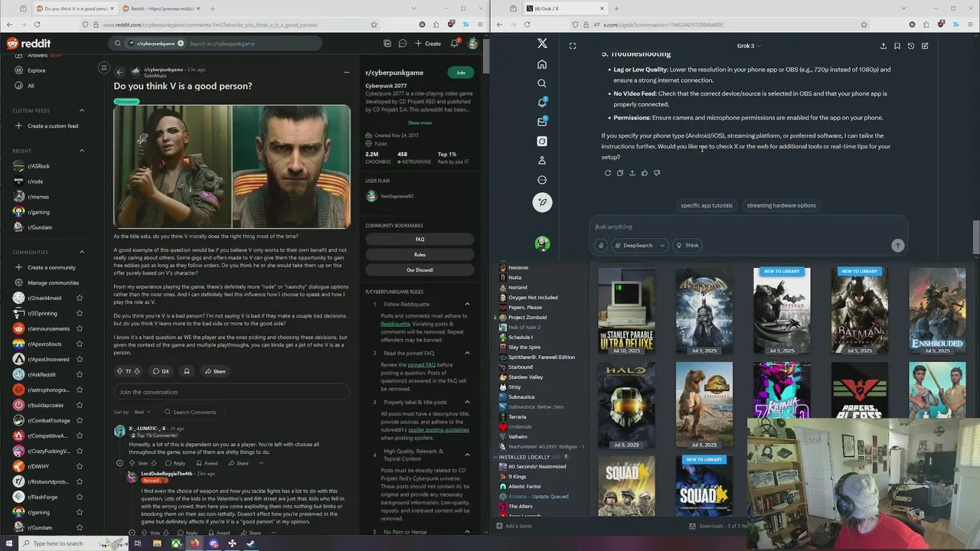The height and width of the screenshot is (551, 980).
Task: Favorite r/3Dprinting with star toggle
Action: pyautogui.click(x=79, y=313)
